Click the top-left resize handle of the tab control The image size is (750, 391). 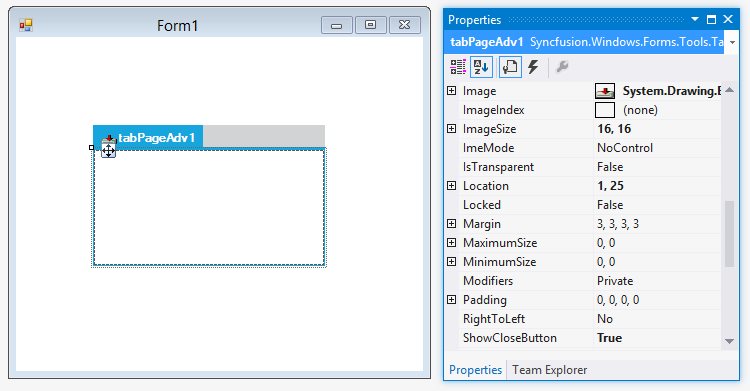click(92, 147)
